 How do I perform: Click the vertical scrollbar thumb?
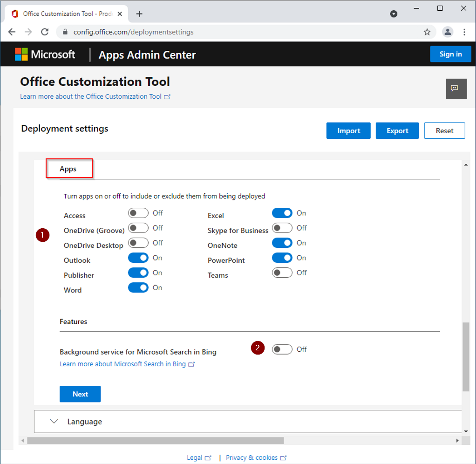tap(466, 357)
